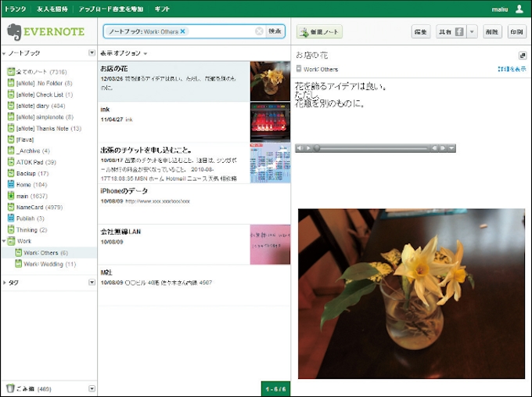This screenshot has width=532, height=397.
Task: Click the Facebook icon in the share button
Action: 460,32
